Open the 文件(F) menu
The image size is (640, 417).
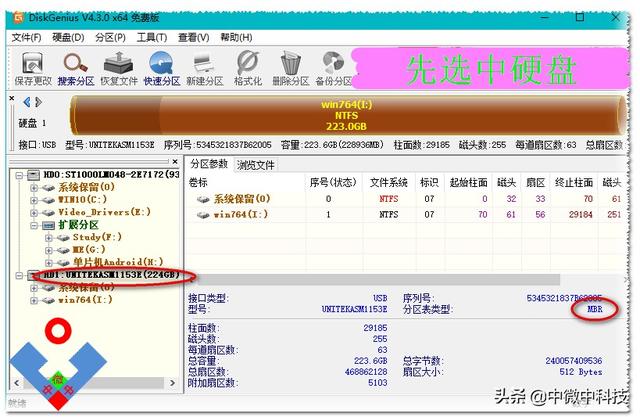pyautogui.click(x=26, y=38)
